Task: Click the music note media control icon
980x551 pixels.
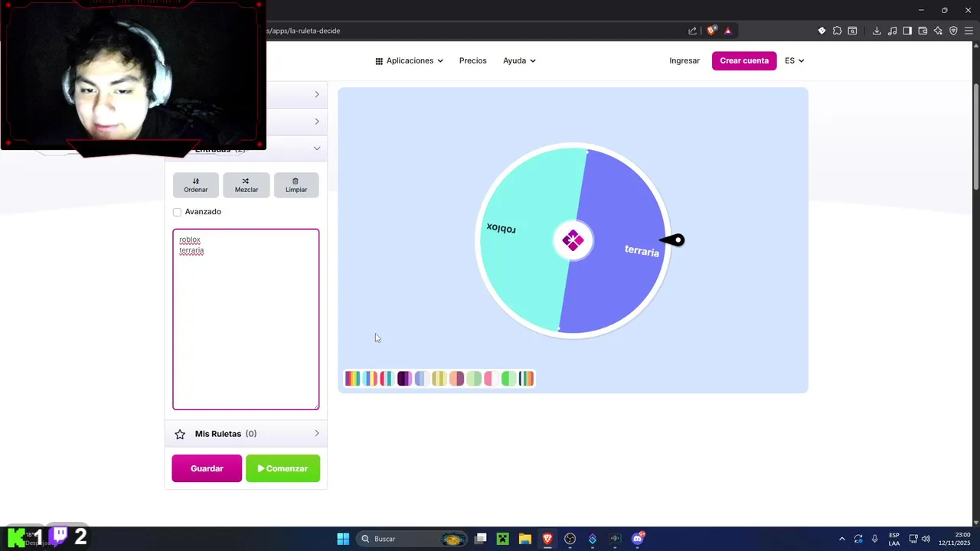Action: 892,31
